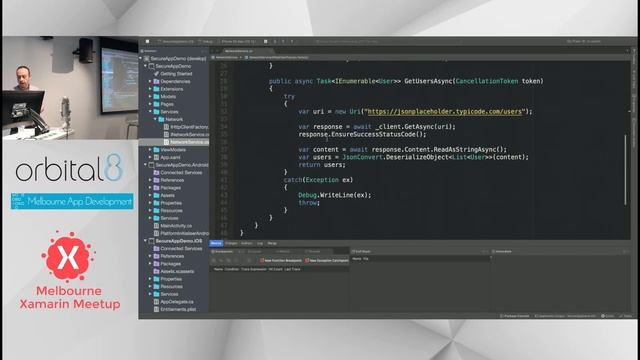Collapse the SecureAppDemo shared project node
The image size is (640, 360).
click(145, 66)
